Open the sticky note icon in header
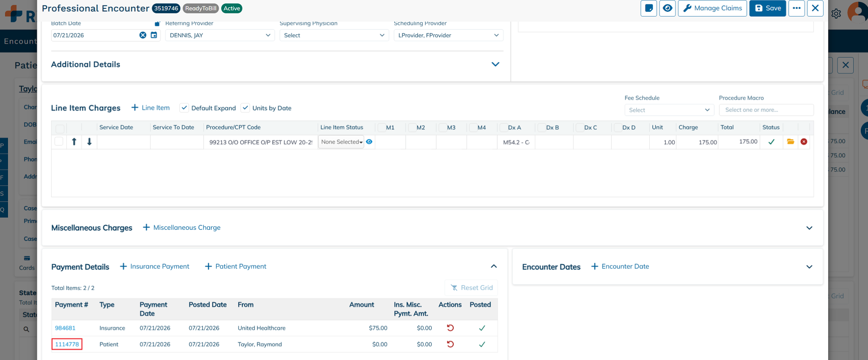This screenshot has width=868, height=360. [x=648, y=8]
